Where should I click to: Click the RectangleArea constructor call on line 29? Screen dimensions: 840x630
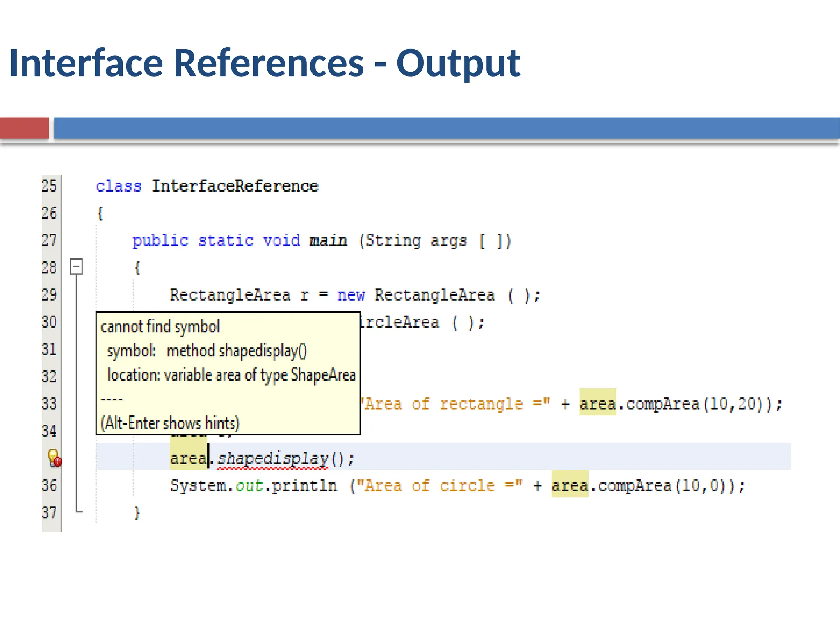click(457, 295)
